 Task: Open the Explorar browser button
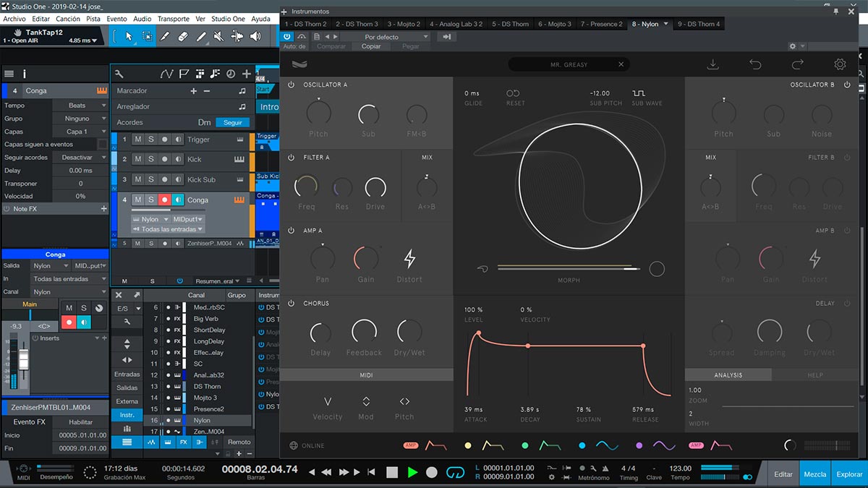[x=849, y=474]
